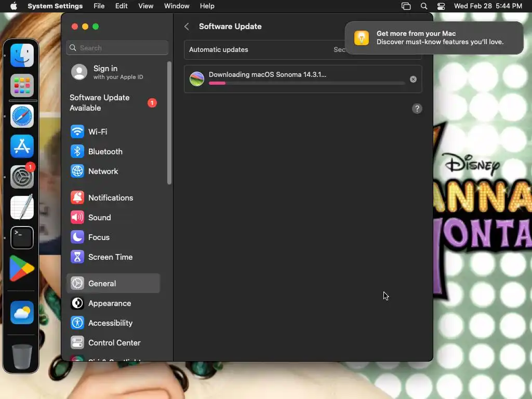Click the macOS Sonoma update icon
Screen dimensions: 532x399
[197, 79]
